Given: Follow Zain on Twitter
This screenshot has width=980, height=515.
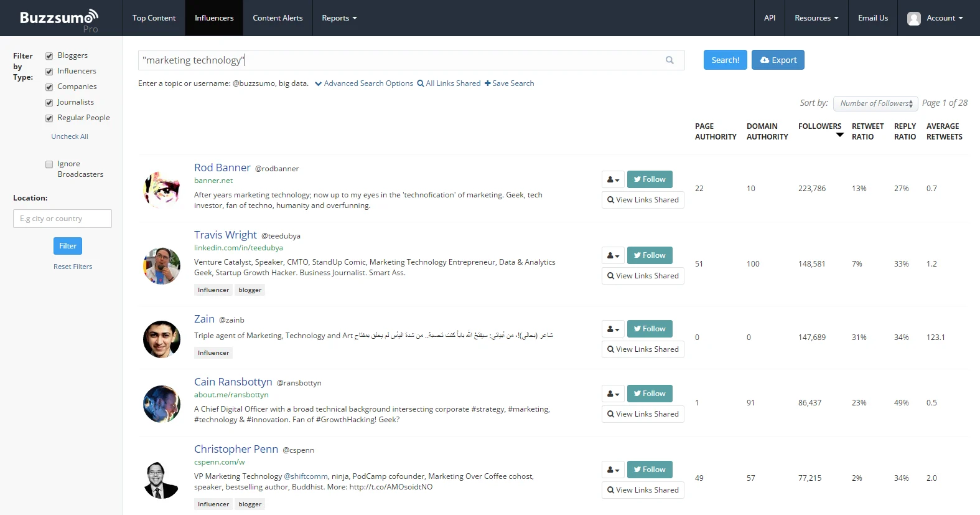Looking at the screenshot, I should [x=650, y=329].
